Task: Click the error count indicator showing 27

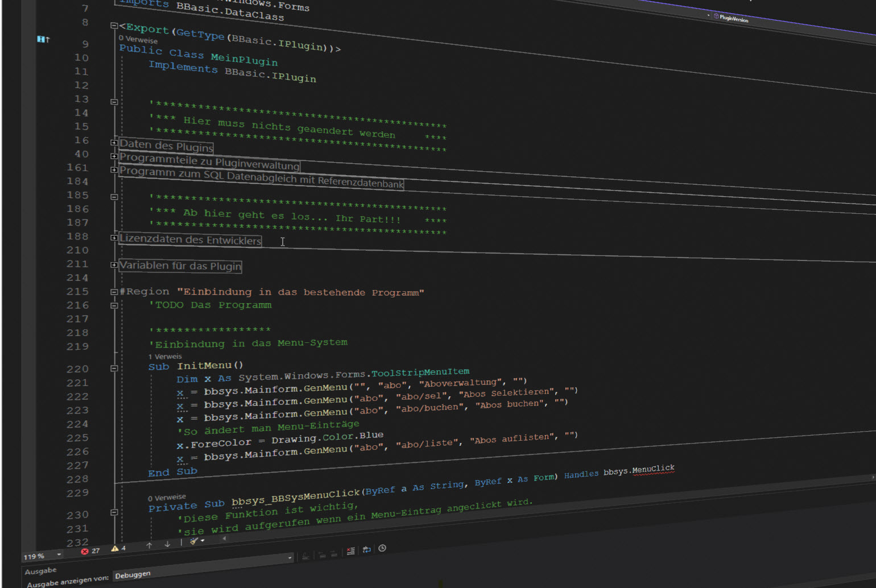Action: (x=90, y=551)
